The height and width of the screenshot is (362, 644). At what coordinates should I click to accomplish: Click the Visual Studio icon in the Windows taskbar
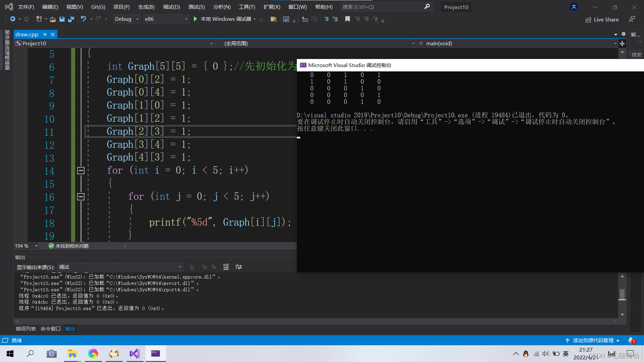135,353
